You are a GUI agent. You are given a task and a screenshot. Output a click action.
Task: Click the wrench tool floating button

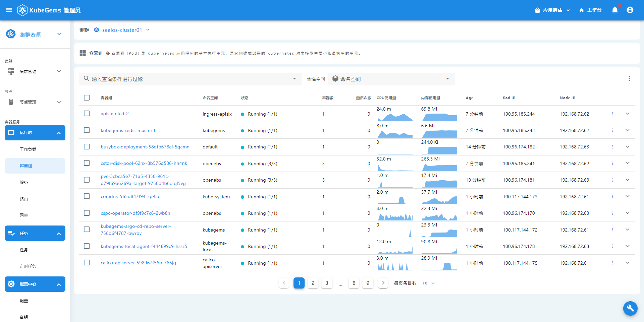pyautogui.click(x=630, y=308)
